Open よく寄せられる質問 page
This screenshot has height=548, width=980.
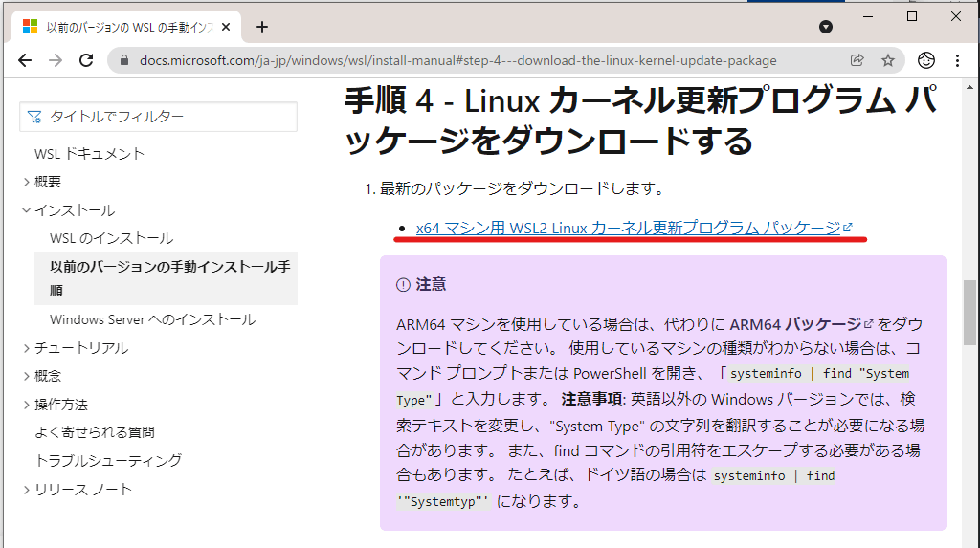pos(95,432)
